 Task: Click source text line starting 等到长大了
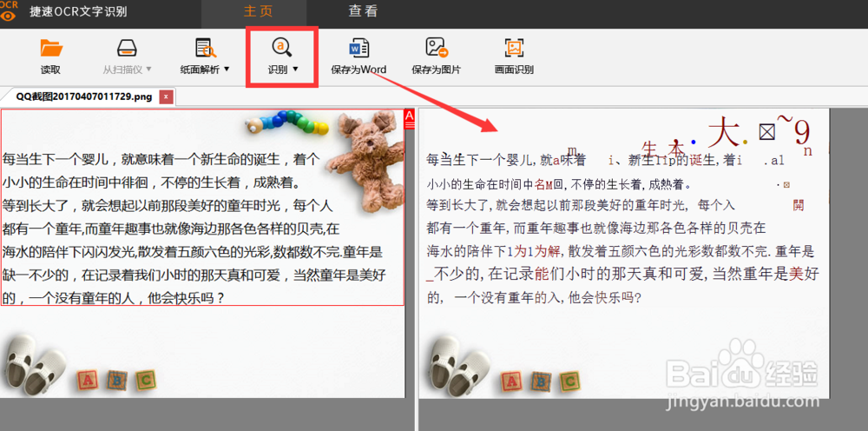(x=168, y=207)
